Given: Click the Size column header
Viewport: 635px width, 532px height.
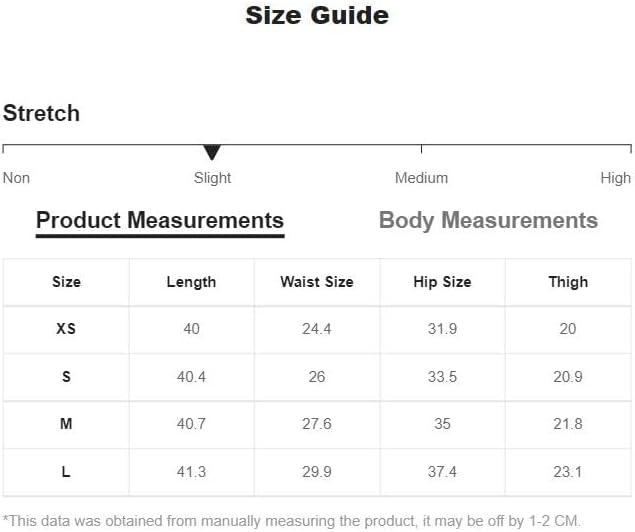Looking at the screenshot, I should pyautogui.click(x=66, y=282).
